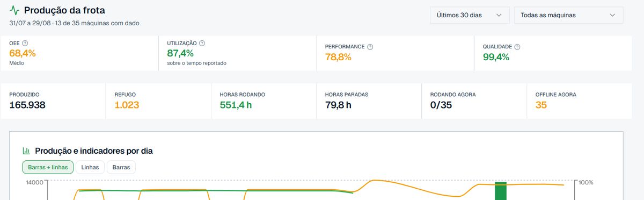Switch chart view to Linhas
This screenshot has width=644, height=200.
point(90,167)
